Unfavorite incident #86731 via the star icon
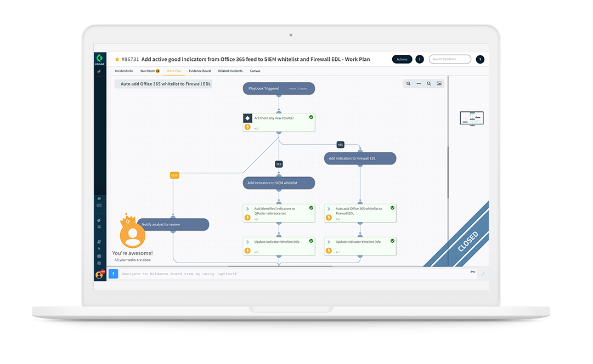Image resolution: width=593 pixels, height=364 pixels. click(x=116, y=59)
